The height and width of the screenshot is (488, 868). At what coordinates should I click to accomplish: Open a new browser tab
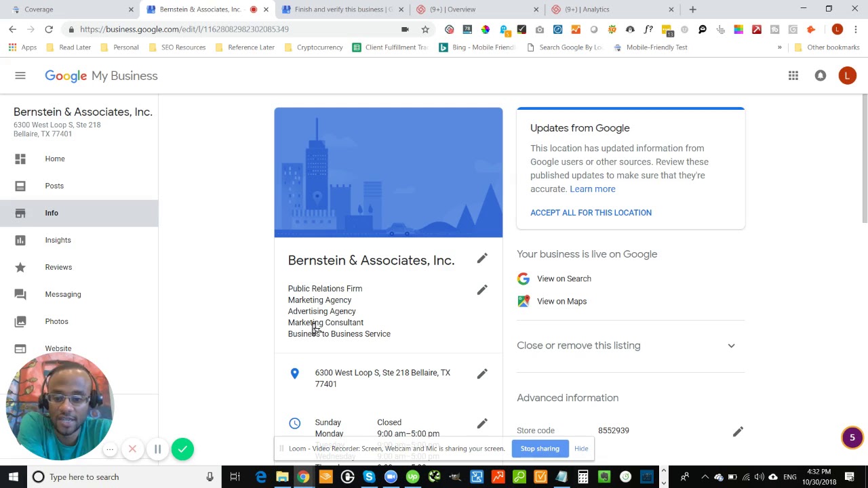click(x=692, y=9)
